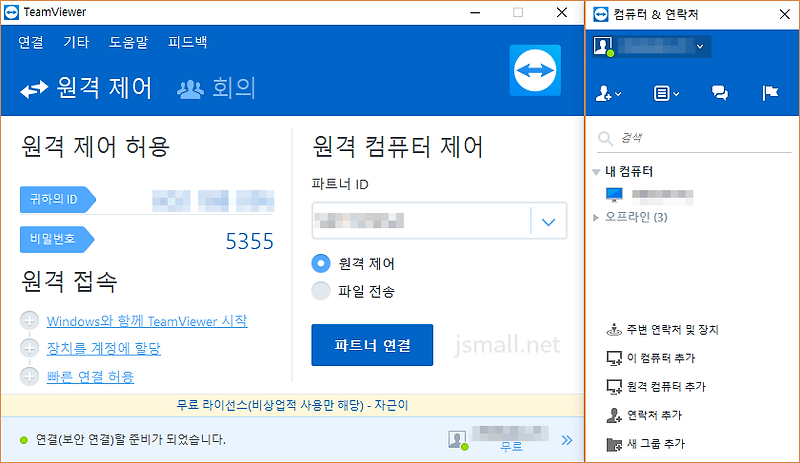Click 주변 연락처 및 장치
Screen dimensions: 800x463
[662, 330]
